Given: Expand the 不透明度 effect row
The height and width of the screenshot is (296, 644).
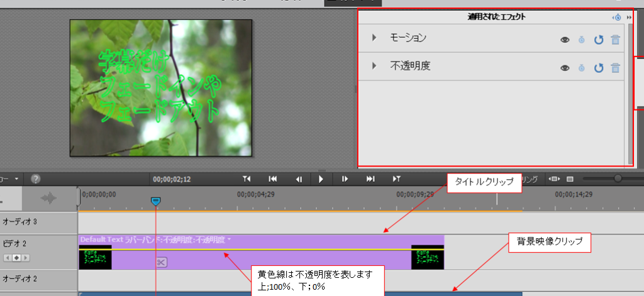Looking at the screenshot, I should [374, 66].
